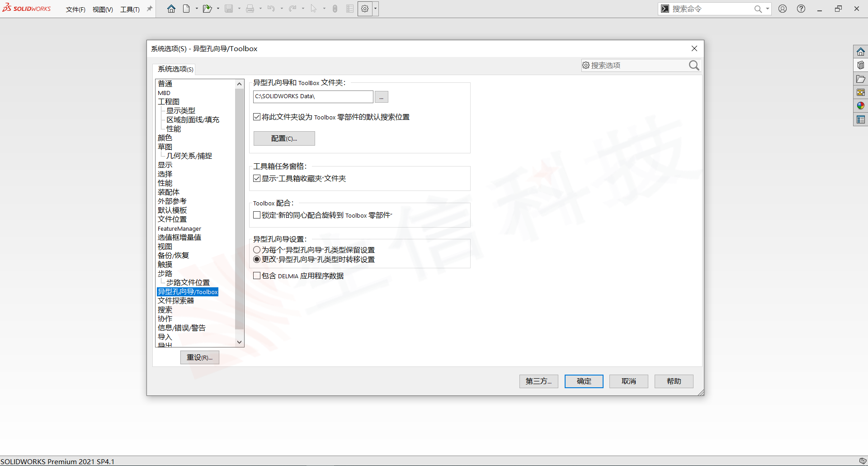Open a file with the folder icon
The width and height of the screenshot is (868, 466).
[207, 9]
